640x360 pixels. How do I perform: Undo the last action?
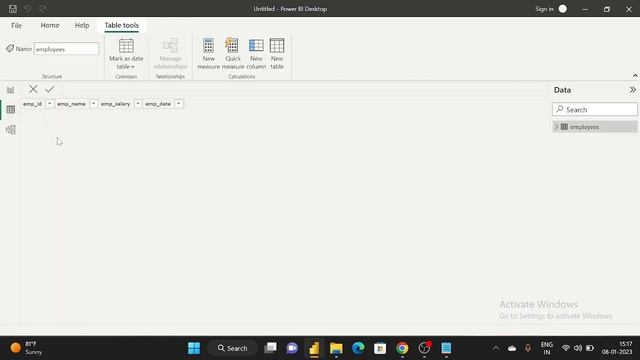point(27,9)
